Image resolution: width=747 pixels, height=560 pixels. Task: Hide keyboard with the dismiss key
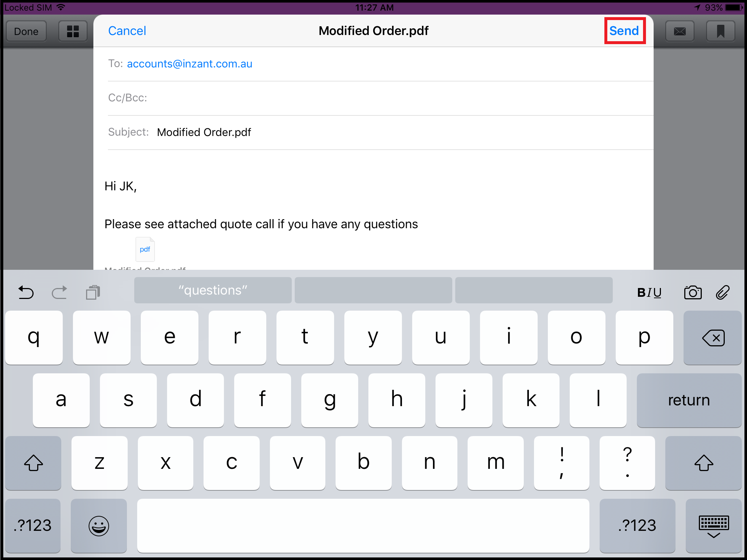click(713, 526)
